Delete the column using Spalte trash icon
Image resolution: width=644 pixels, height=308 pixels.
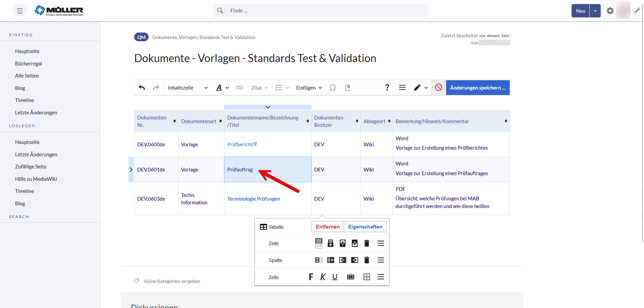click(367, 260)
